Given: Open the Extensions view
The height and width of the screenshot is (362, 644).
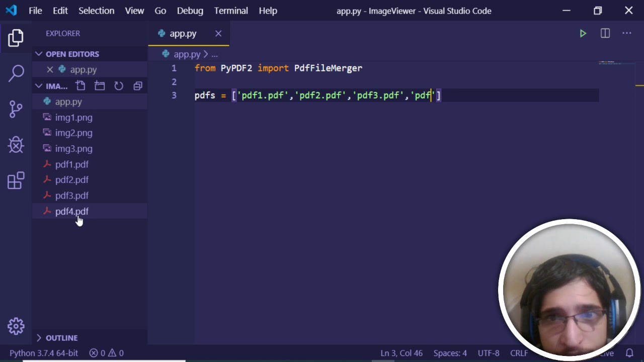Looking at the screenshot, I should 16,180.
